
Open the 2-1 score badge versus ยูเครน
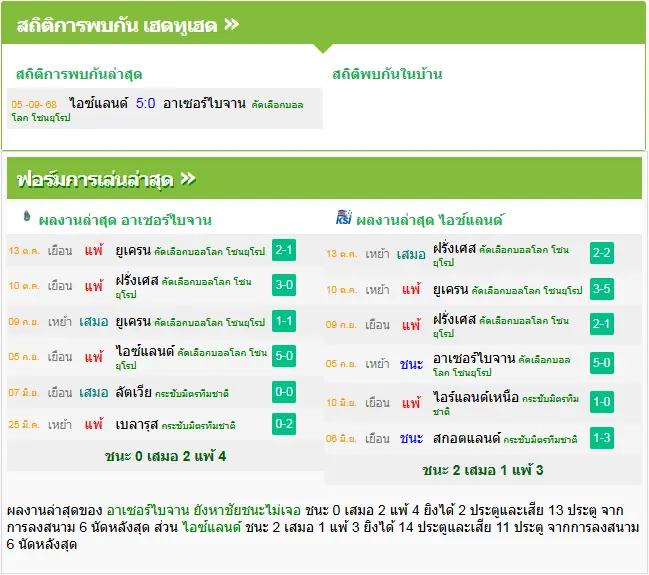(284, 250)
